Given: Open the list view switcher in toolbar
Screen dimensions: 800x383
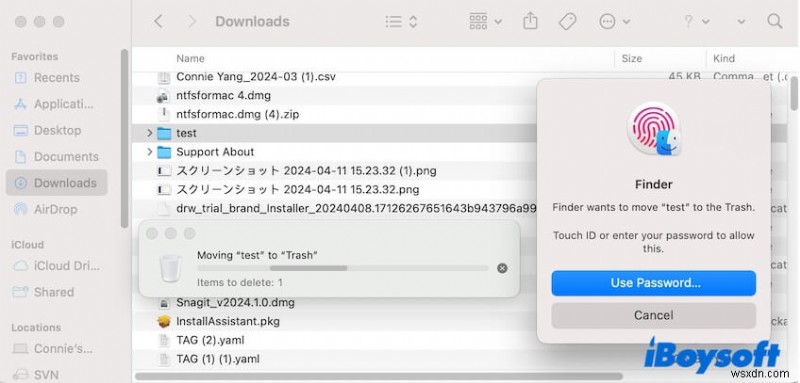Looking at the screenshot, I should click(402, 21).
